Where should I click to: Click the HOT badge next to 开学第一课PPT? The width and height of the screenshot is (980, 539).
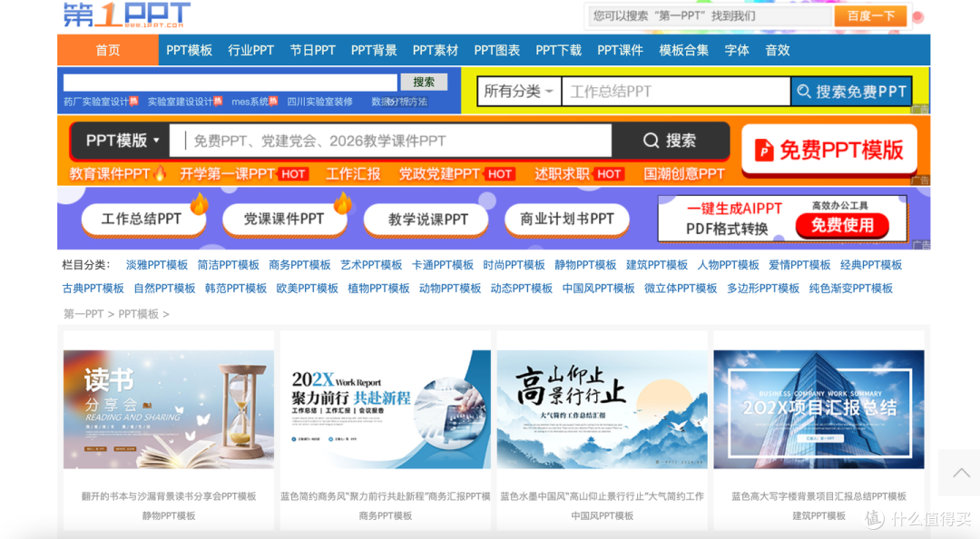[x=293, y=174]
